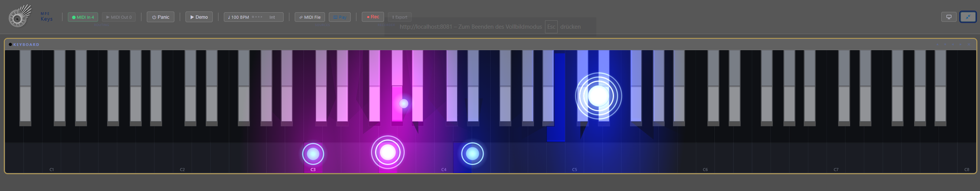Viewport: 980px width, 191px height.
Task: Click the KEYBOARD panel title
Action: tap(27, 45)
